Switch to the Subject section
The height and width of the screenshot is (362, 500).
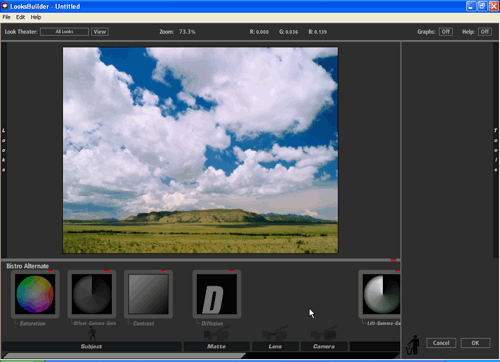(x=91, y=346)
